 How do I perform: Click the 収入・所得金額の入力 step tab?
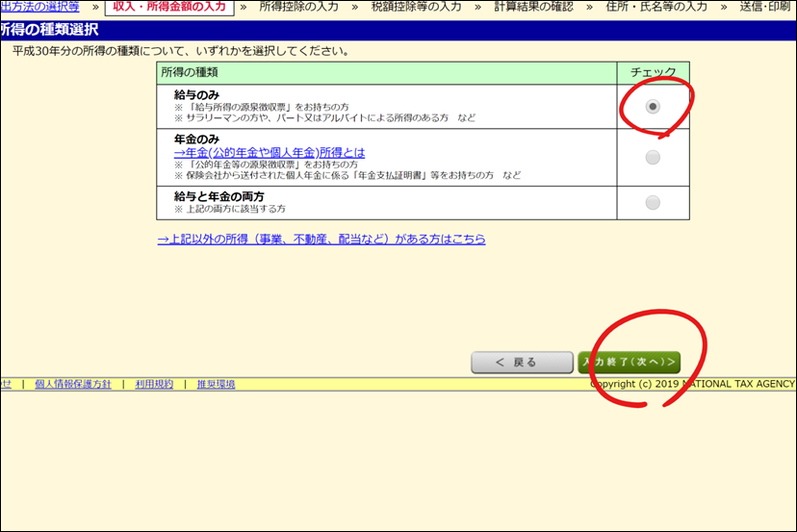point(169,7)
